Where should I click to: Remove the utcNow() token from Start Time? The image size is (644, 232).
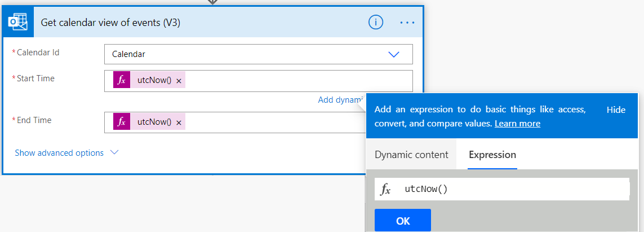(179, 81)
